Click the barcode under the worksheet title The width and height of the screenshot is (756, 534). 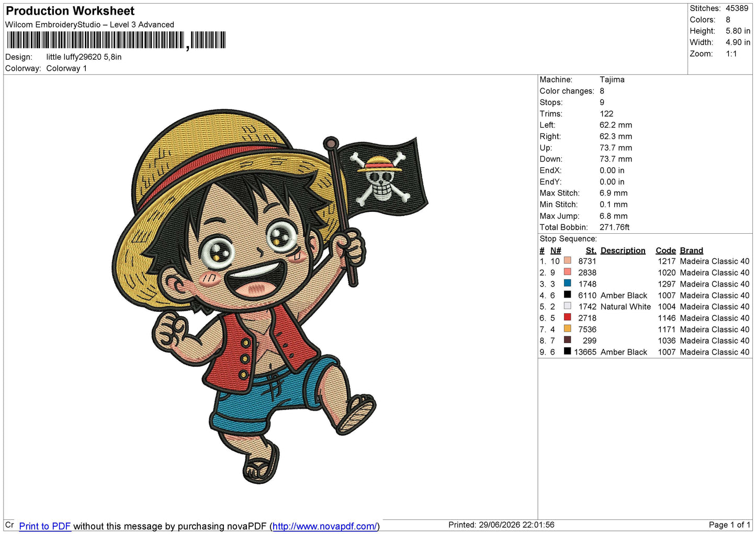coord(116,40)
